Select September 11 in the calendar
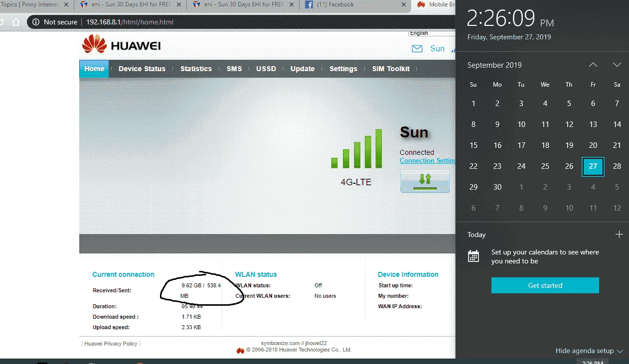This screenshot has width=629, height=364. coord(545,124)
